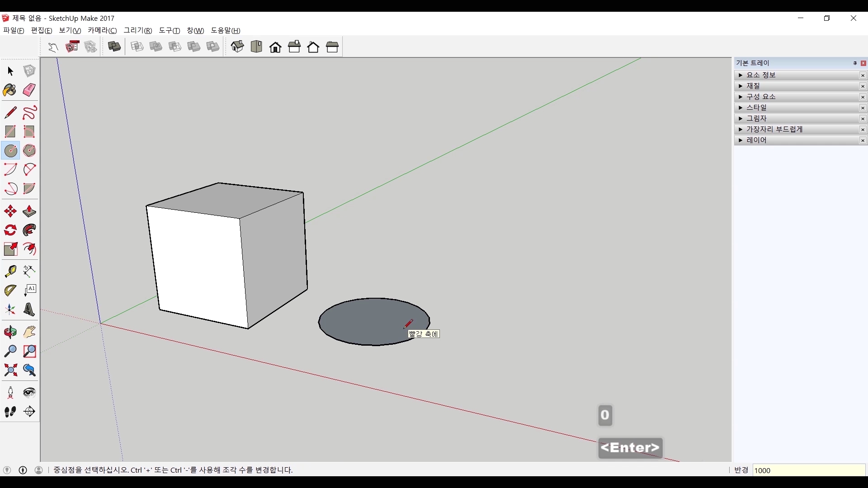Viewport: 868px width, 488px height.
Task: Activate the Rotate tool
Action: point(10,230)
